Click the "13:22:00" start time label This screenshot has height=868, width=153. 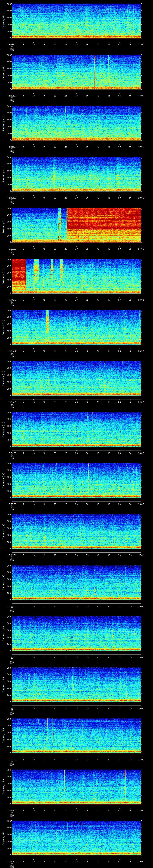coord(12,351)
